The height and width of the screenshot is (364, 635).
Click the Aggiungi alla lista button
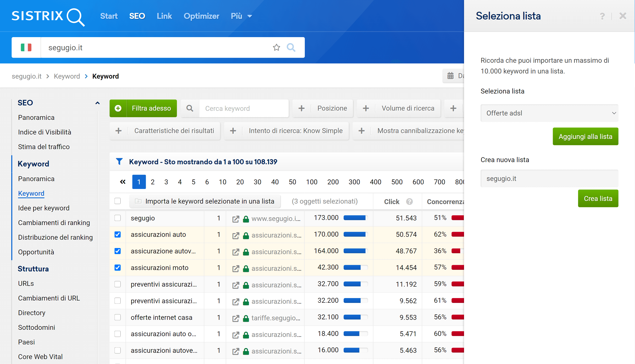click(x=585, y=136)
